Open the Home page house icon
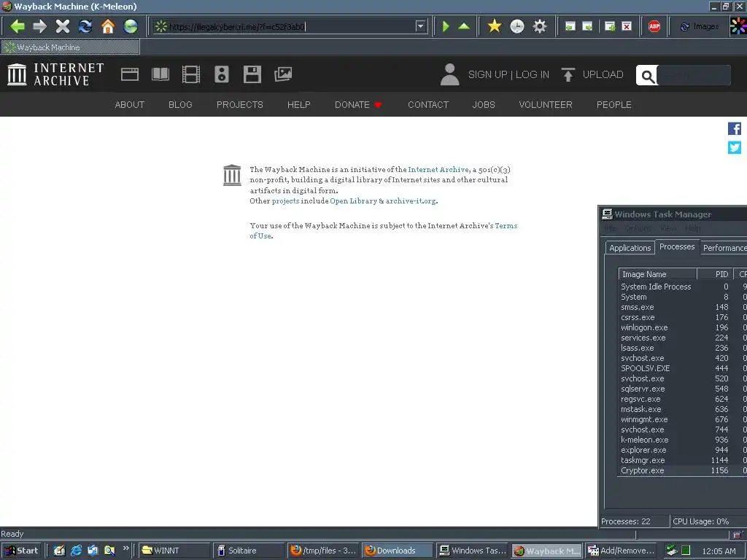 (108, 26)
